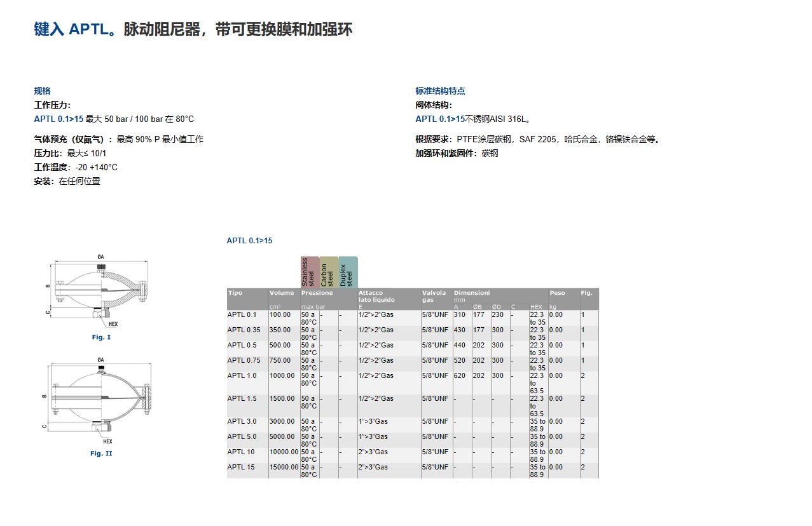Image resolution: width=812 pixels, height=526 pixels.
Task: Click the Fig. I caption text
Action: (x=100, y=337)
